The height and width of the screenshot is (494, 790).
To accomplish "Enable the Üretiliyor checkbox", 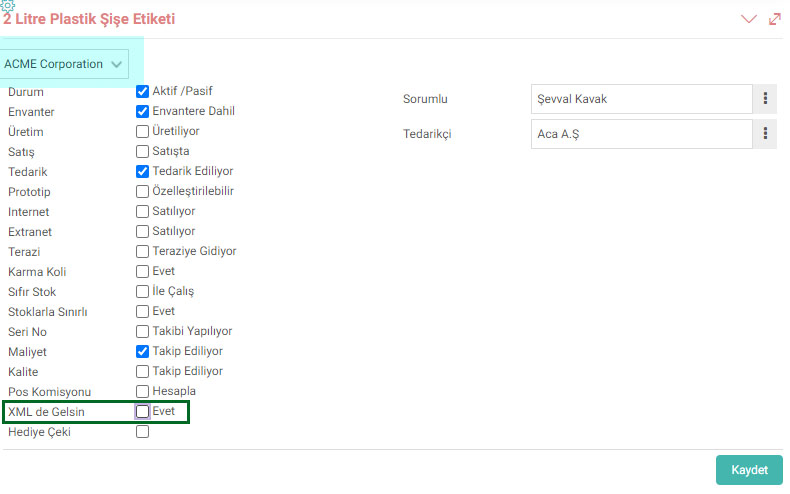I will click(143, 131).
